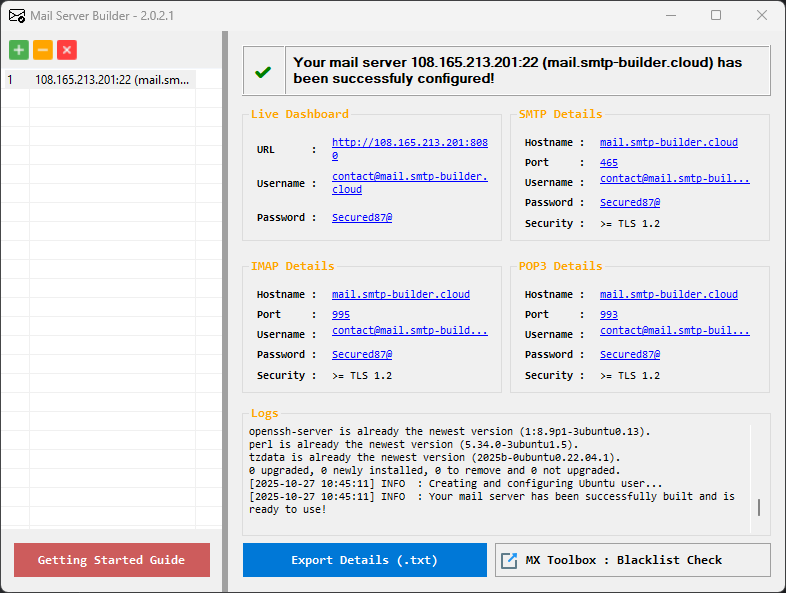Screen dimensions: 786x593
Task: Click the IMAP hostname link
Action: pyautogui.click(x=401, y=294)
